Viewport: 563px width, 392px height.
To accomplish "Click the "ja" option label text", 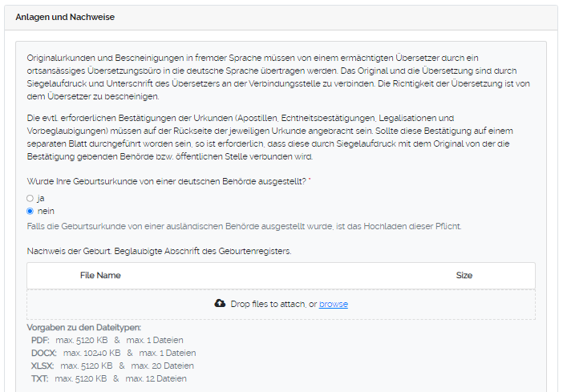I will point(41,198).
